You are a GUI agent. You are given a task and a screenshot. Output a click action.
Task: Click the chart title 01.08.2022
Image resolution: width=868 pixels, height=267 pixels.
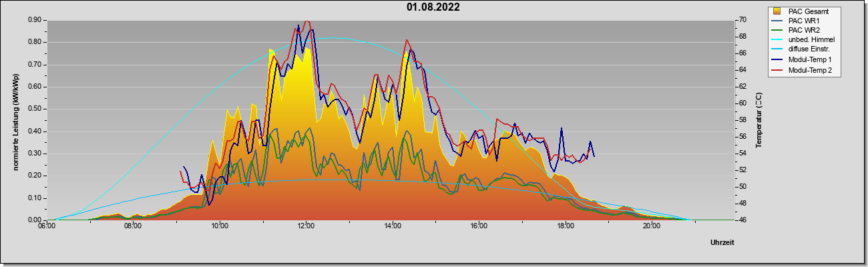pos(433,7)
